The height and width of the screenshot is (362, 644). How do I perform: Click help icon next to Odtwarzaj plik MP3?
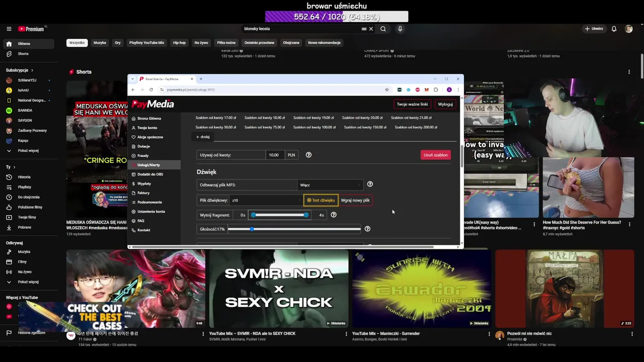coord(370,185)
